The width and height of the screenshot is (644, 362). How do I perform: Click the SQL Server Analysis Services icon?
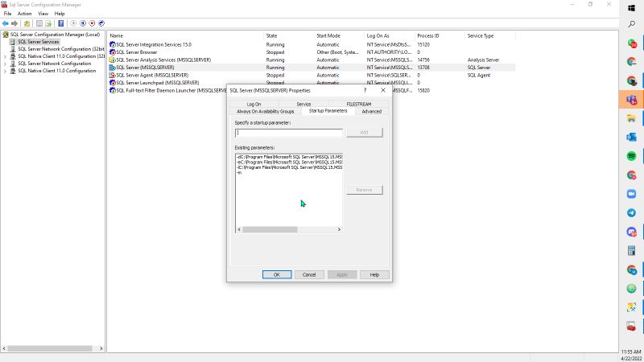click(x=112, y=60)
